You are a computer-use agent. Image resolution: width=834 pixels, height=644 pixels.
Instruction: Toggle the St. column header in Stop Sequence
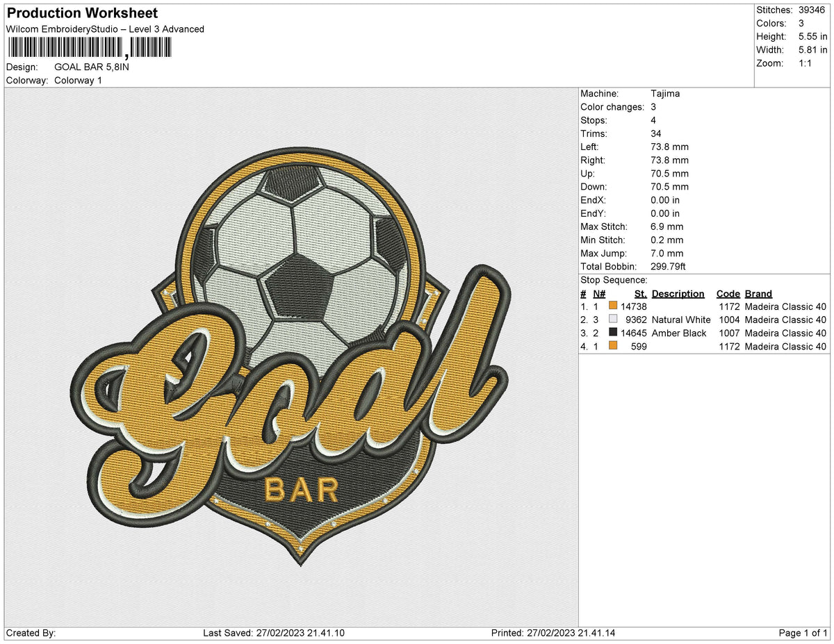[x=639, y=293]
